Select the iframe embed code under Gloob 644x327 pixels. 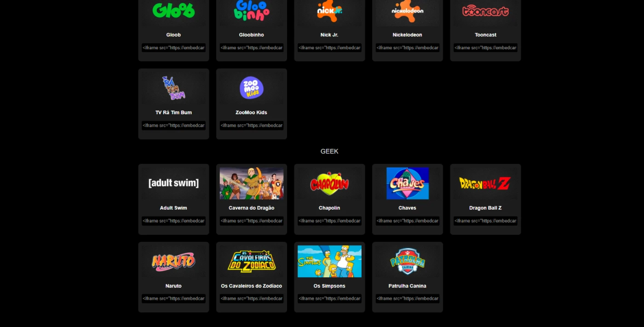pyautogui.click(x=173, y=47)
